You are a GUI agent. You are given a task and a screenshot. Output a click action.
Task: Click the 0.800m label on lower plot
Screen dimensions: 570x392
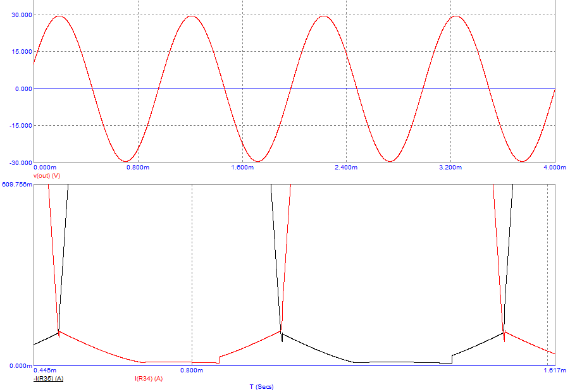pos(192,371)
